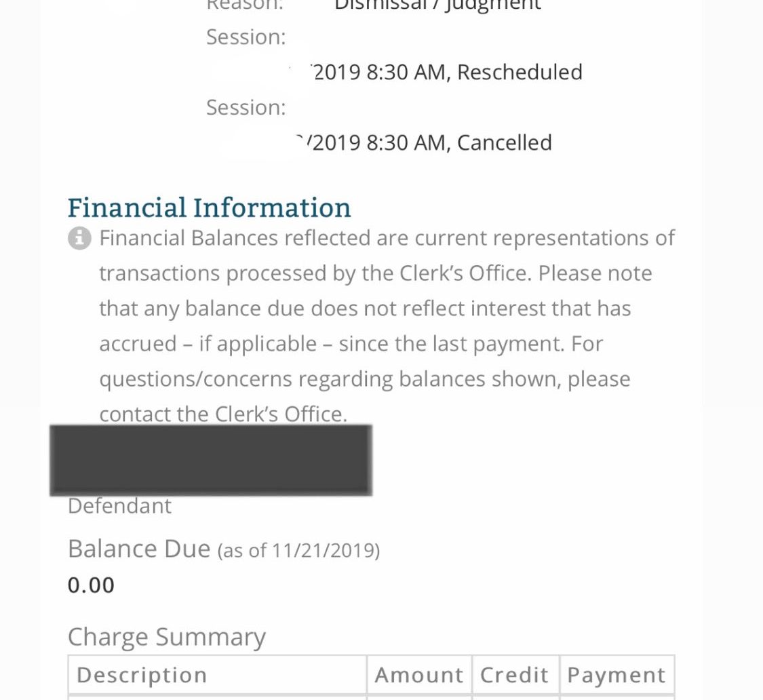Click the 0.00 balance amount

click(x=91, y=585)
